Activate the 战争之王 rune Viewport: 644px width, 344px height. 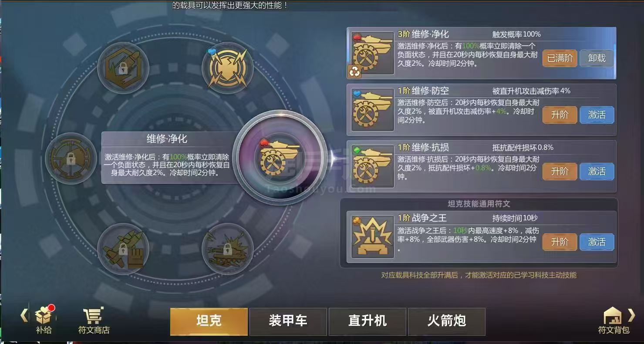point(597,242)
